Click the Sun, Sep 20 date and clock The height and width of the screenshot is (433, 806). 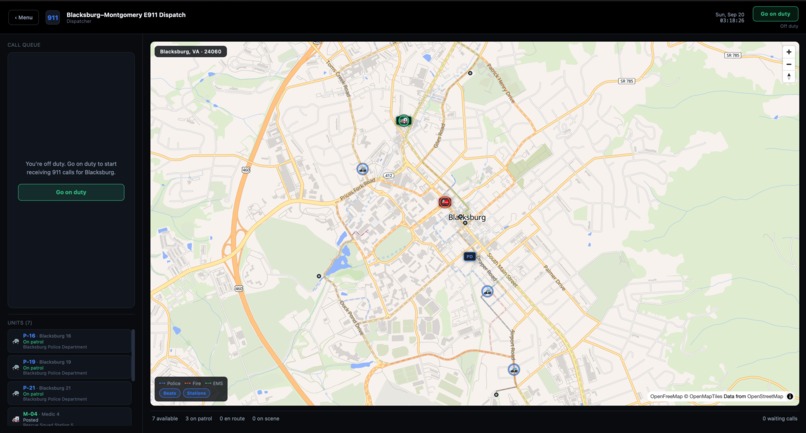[x=730, y=17]
